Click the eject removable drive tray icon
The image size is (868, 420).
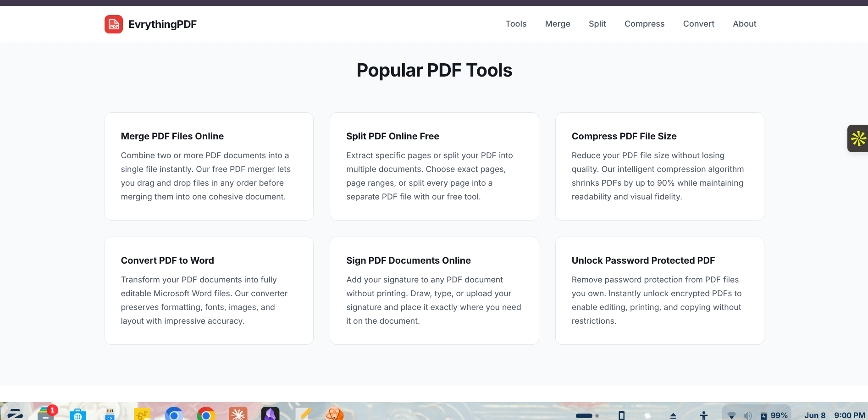pos(673,416)
